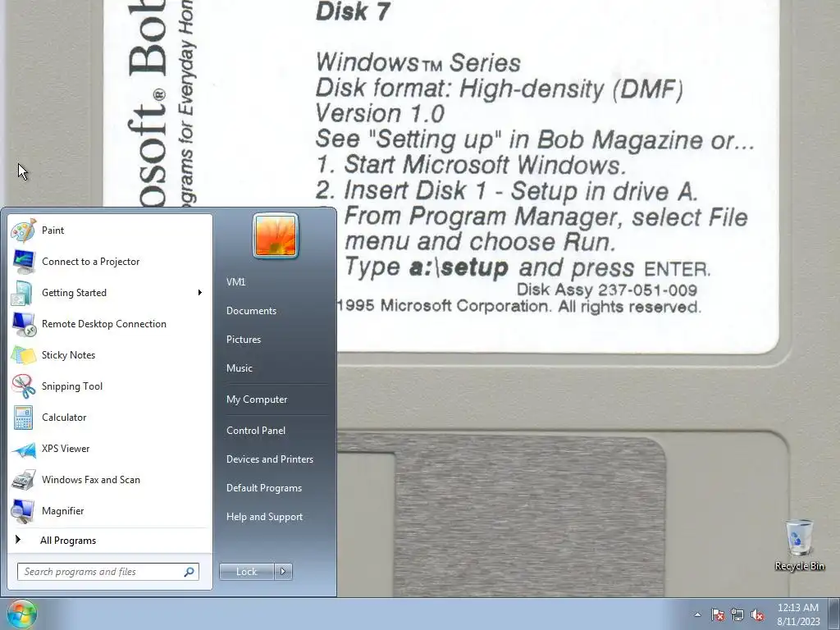Screen dimensions: 840x630
Task: Open the Calculator icon
Action: (x=24, y=418)
